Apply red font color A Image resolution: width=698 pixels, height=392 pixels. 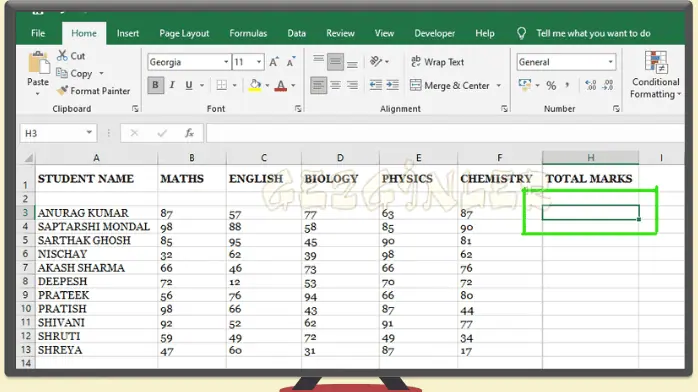280,85
